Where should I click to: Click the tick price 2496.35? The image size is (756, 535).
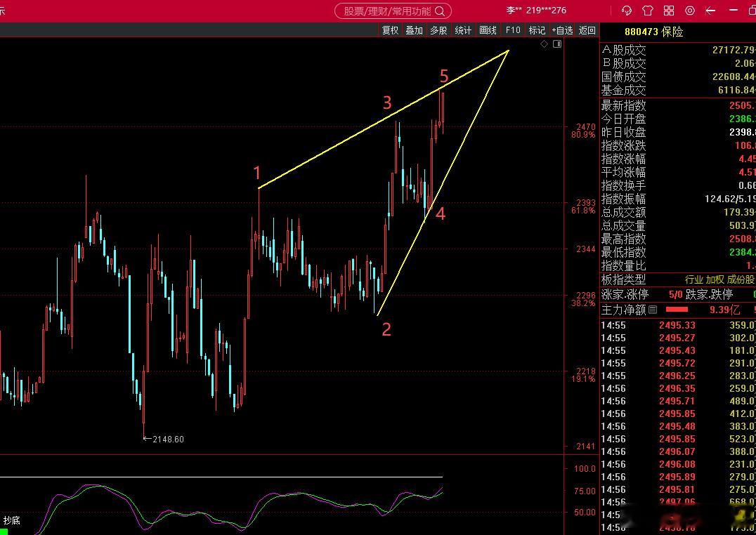pos(677,388)
